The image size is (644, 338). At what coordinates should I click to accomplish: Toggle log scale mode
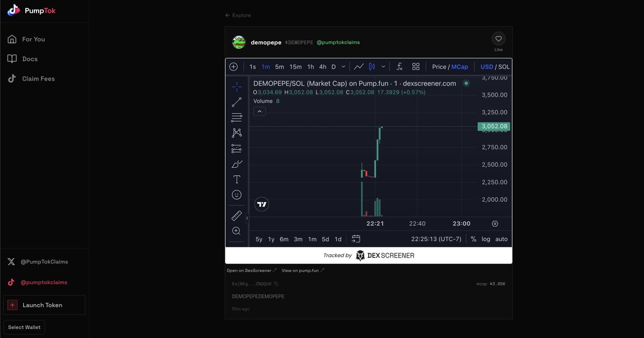tap(486, 239)
